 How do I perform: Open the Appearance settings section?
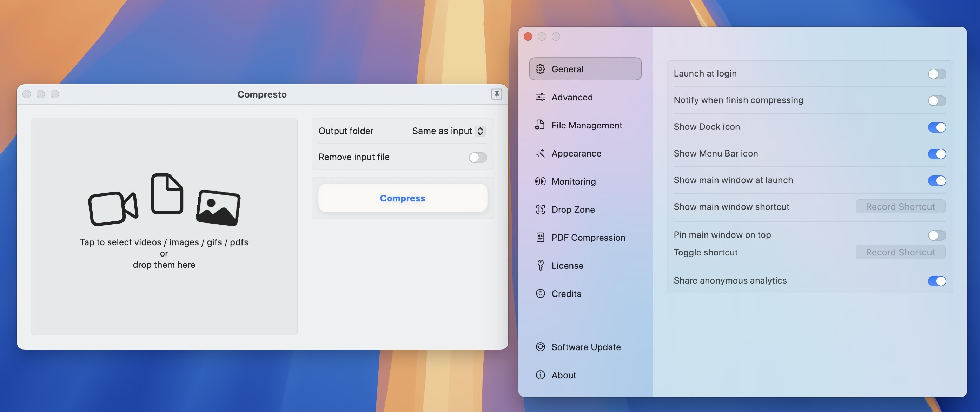585,153
